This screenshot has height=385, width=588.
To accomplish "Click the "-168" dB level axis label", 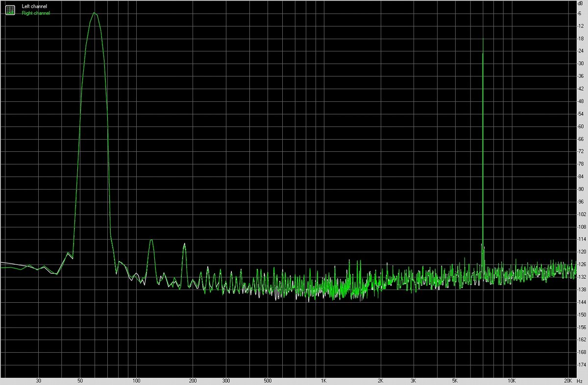I will coord(582,353).
